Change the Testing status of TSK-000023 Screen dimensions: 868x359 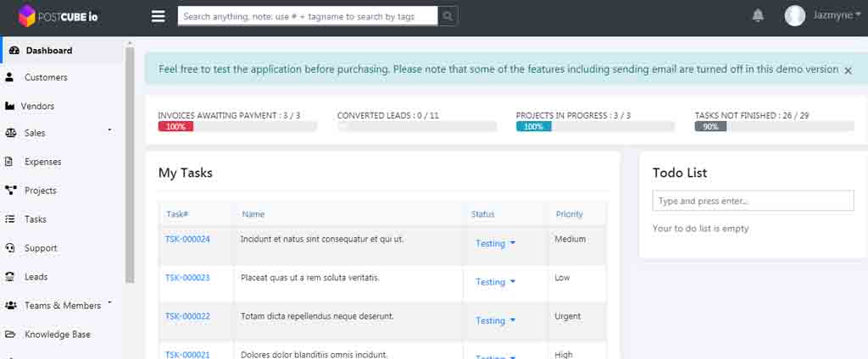495,282
